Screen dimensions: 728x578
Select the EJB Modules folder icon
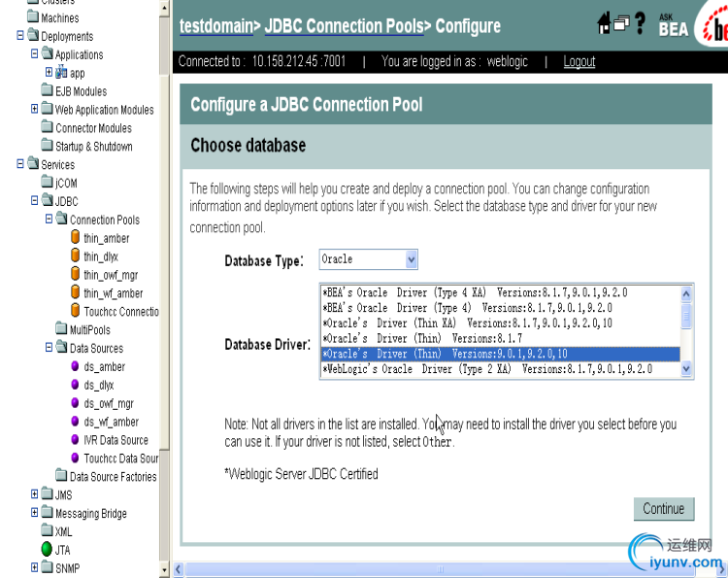click(47, 89)
